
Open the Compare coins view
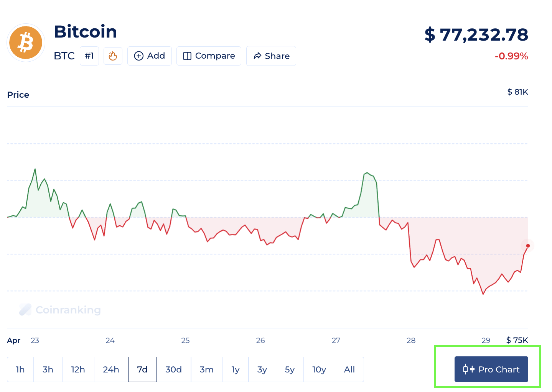(x=209, y=56)
